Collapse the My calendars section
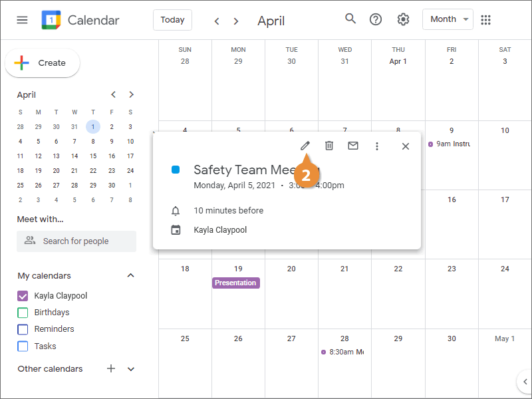The width and height of the screenshot is (532, 399). point(130,275)
